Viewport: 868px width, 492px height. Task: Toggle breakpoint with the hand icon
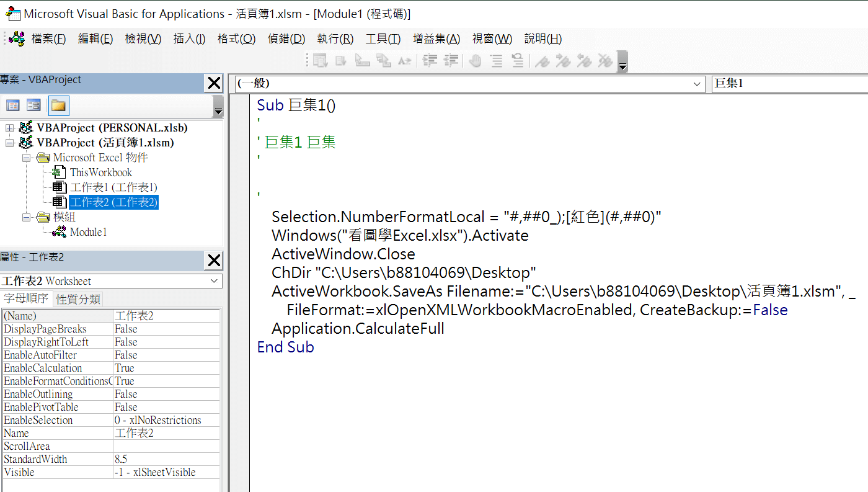tap(476, 60)
